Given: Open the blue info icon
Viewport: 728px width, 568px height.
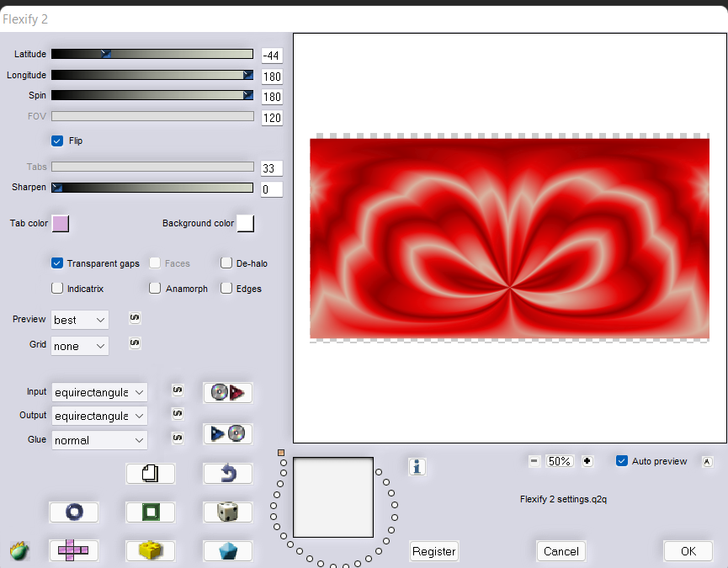Looking at the screenshot, I should [x=417, y=466].
